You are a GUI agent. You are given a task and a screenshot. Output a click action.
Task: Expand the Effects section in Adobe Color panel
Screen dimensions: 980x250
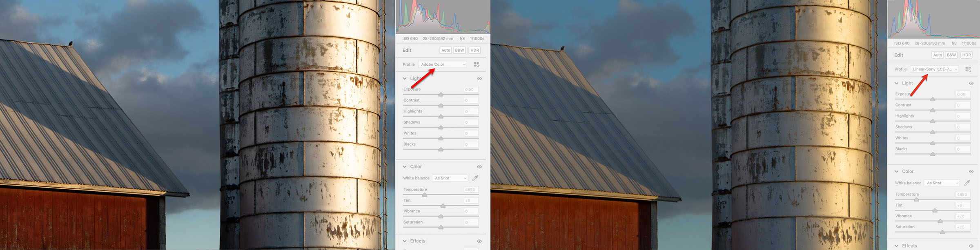pyautogui.click(x=405, y=241)
